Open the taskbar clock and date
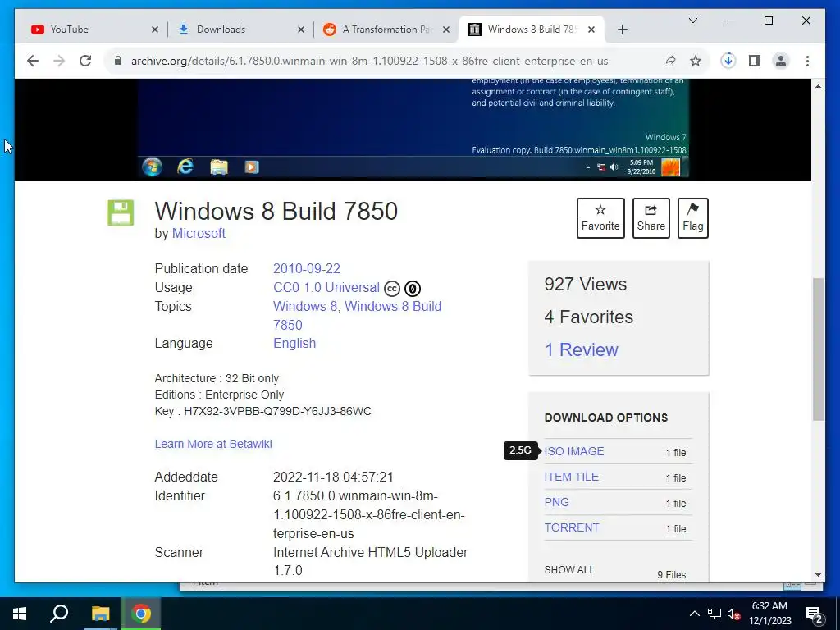 pos(769,614)
